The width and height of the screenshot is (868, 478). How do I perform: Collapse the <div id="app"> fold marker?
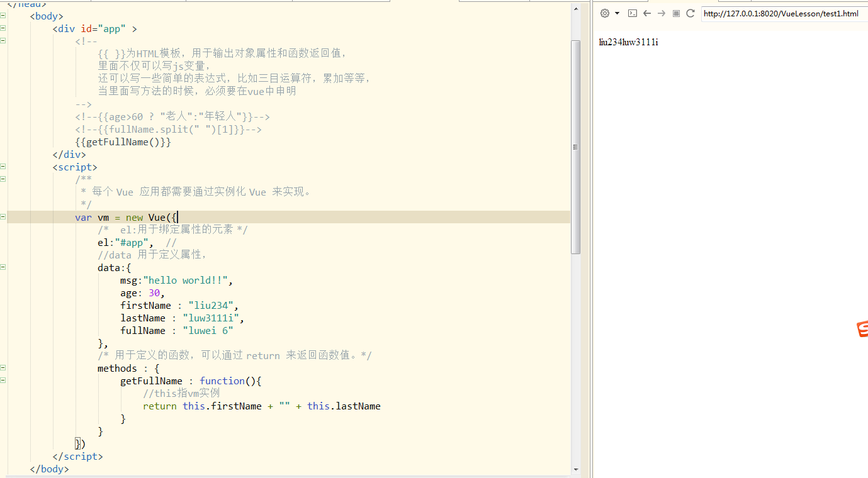pyautogui.click(x=3, y=28)
